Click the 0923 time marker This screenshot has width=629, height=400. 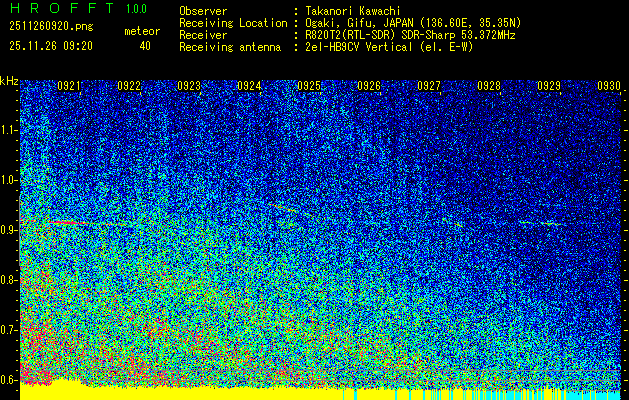click(x=189, y=86)
